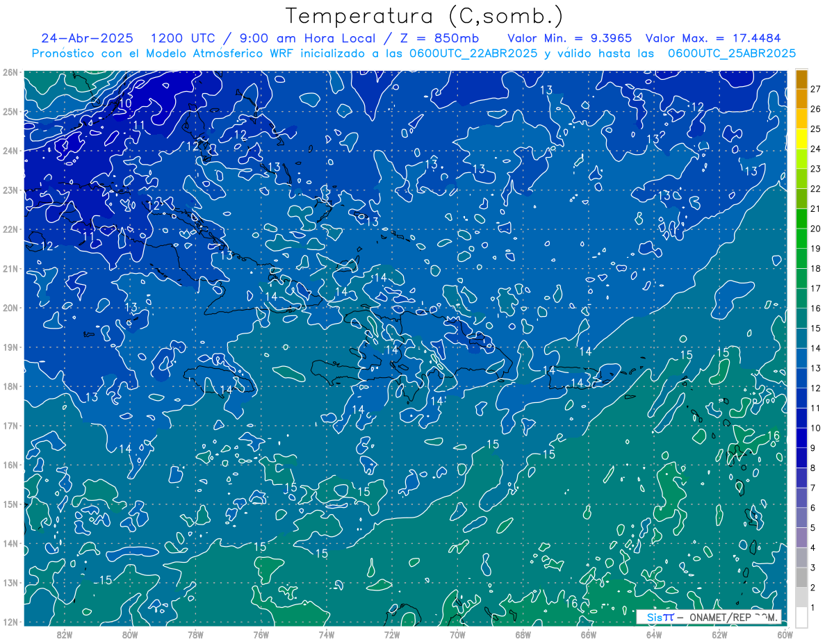
Task: Click the '25N' latitude axis label
Action: [10, 112]
